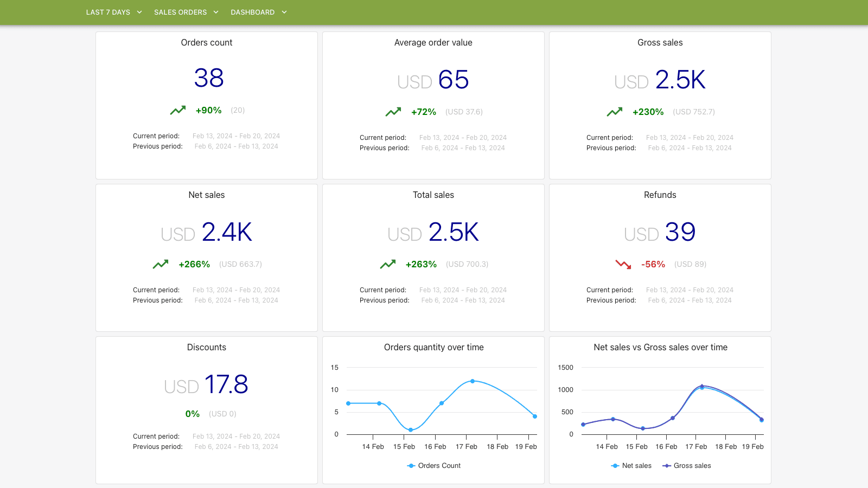
Task: Click the Orders count card title
Action: (x=207, y=43)
